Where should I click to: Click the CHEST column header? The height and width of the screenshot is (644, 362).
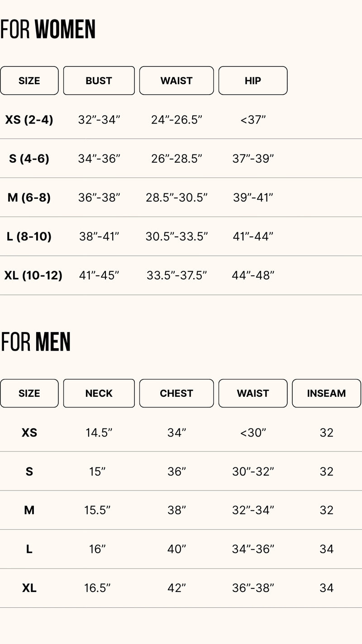point(176,393)
